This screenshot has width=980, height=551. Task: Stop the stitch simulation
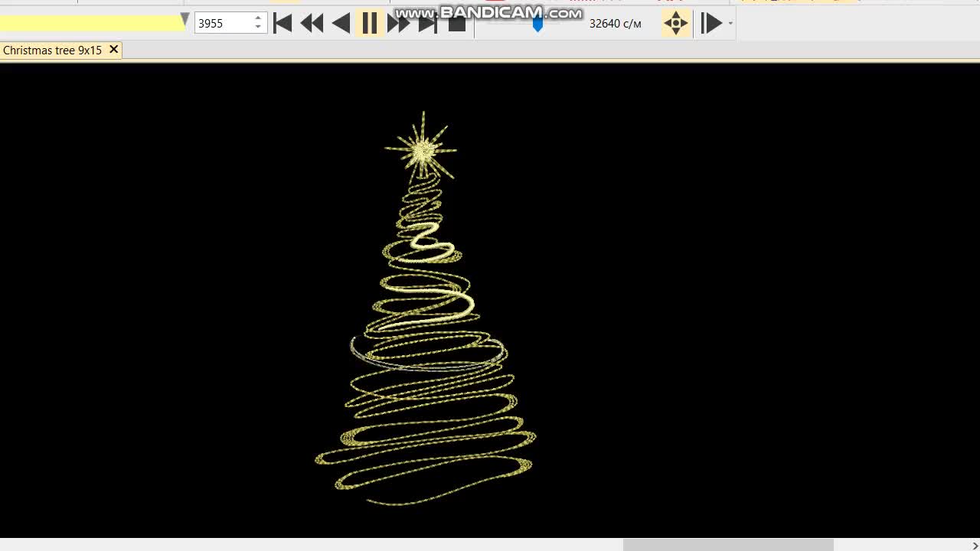[457, 23]
